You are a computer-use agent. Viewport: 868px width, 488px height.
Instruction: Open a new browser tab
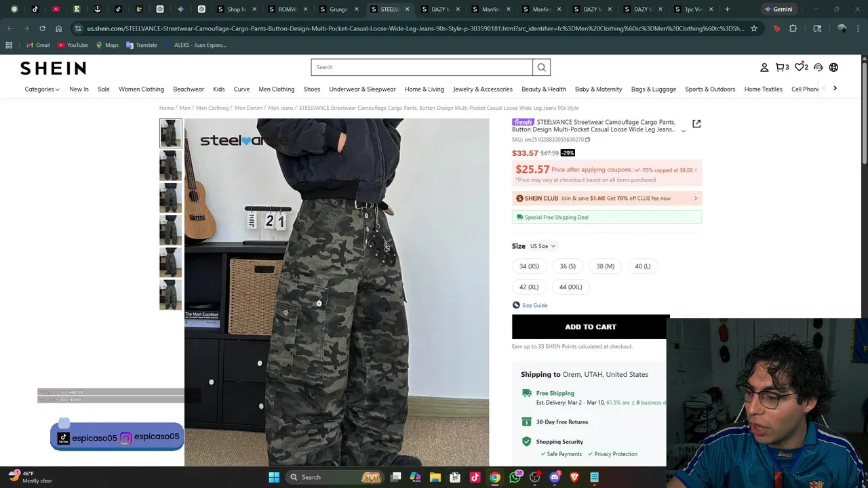727,9
